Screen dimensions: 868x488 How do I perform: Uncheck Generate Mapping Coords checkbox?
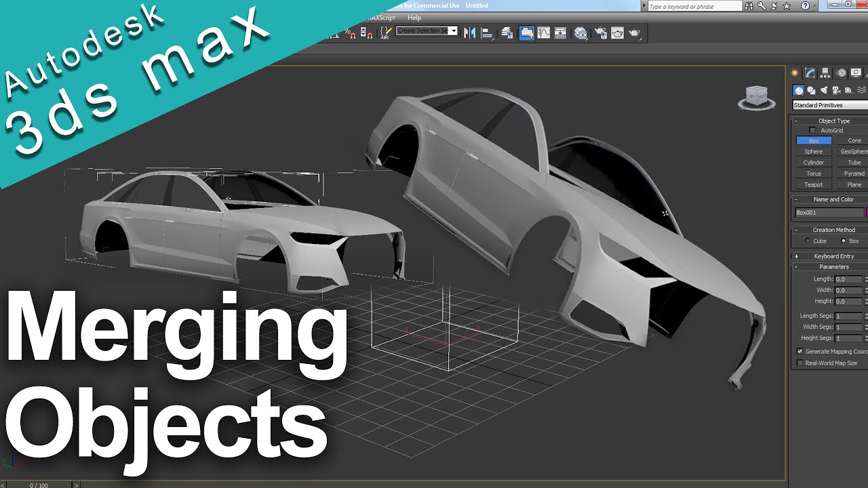800,352
